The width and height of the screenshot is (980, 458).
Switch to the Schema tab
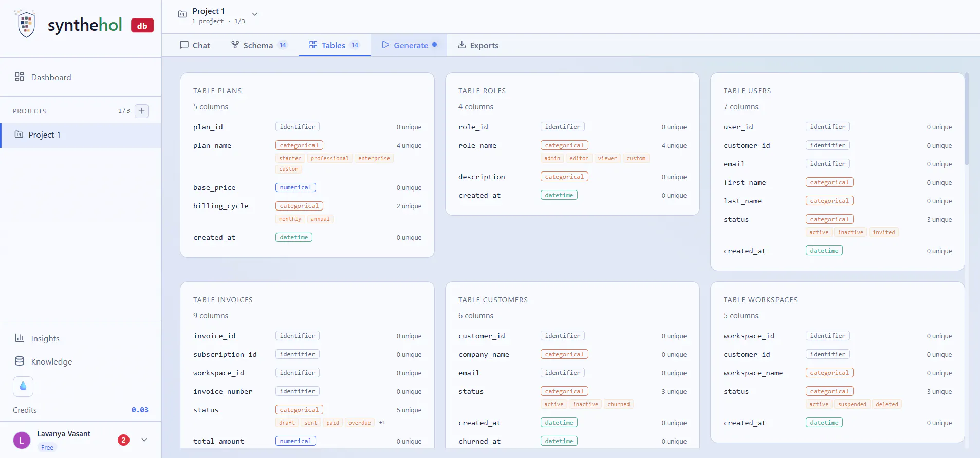pos(259,45)
